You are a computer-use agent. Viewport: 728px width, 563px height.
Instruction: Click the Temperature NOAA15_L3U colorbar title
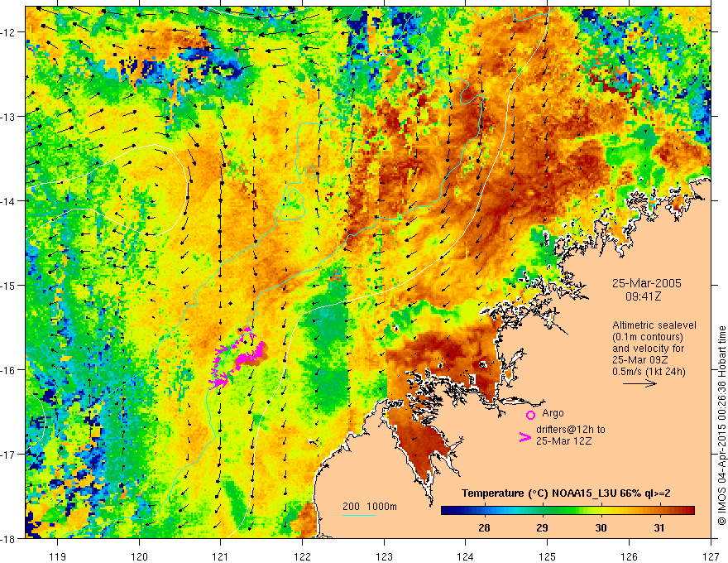coord(566,493)
